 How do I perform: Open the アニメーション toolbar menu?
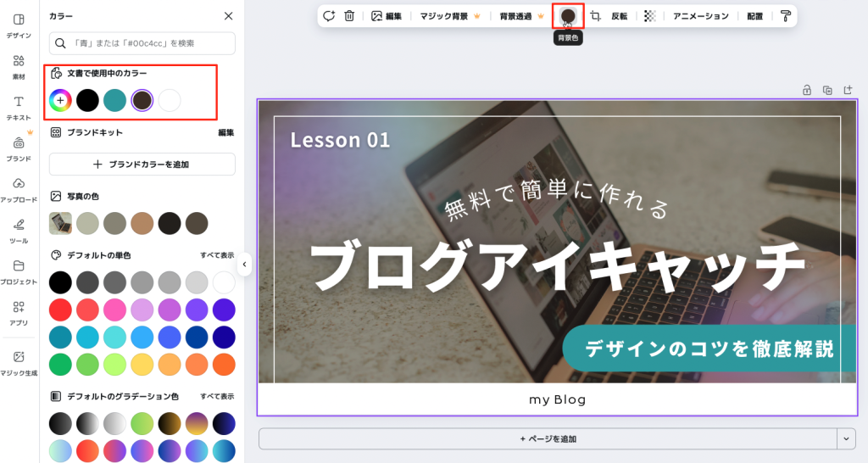coord(700,16)
